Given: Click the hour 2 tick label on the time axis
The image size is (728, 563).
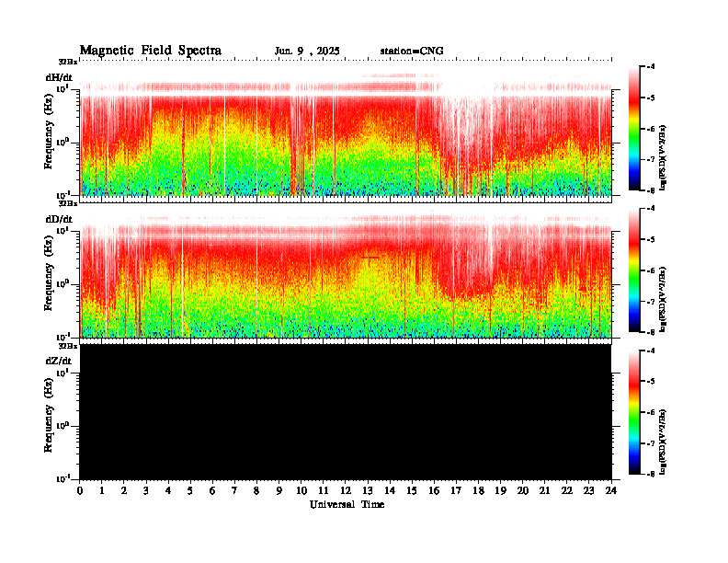Looking at the screenshot, I should (x=124, y=491).
